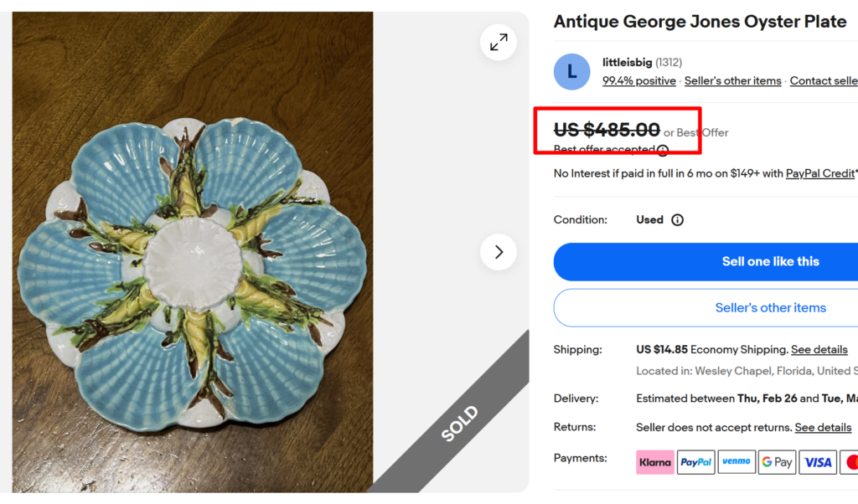Open the Best offer accepted info tooltip
Screen dimensions: 858x504
point(663,150)
